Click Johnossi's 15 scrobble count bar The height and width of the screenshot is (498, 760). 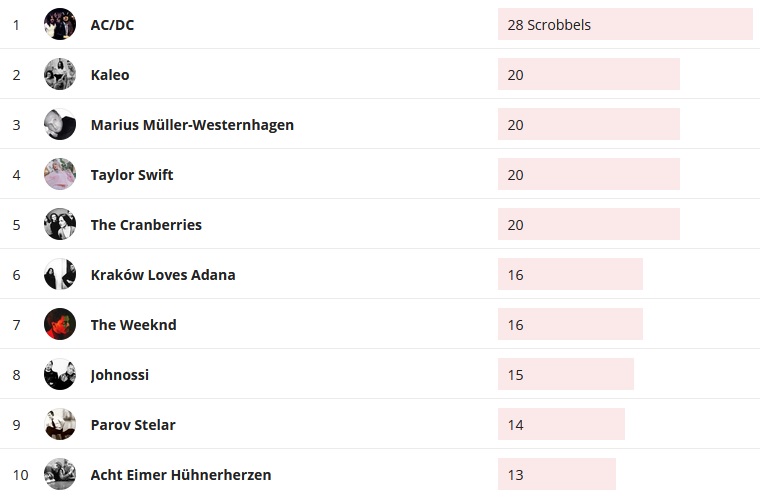tap(566, 375)
